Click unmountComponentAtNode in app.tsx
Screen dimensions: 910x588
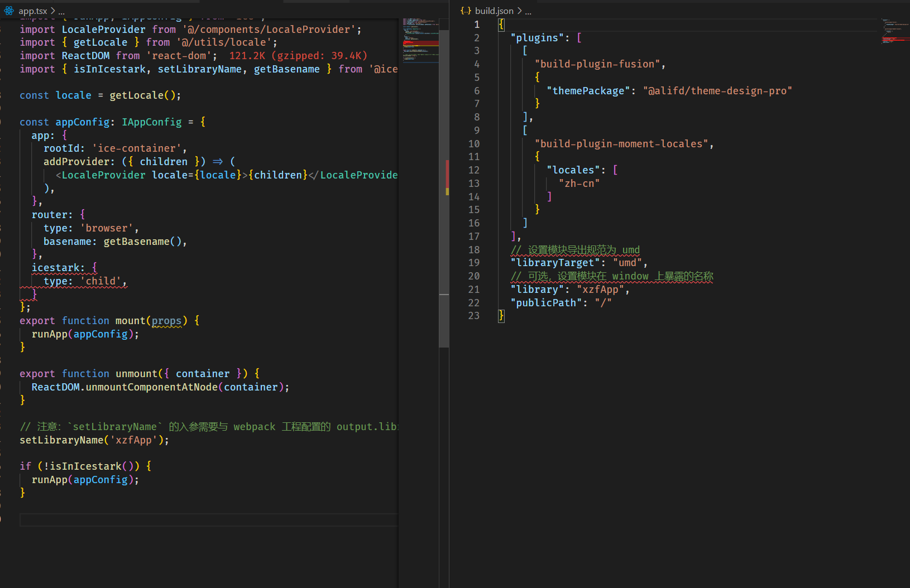pyautogui.click(x=152, y=387)
